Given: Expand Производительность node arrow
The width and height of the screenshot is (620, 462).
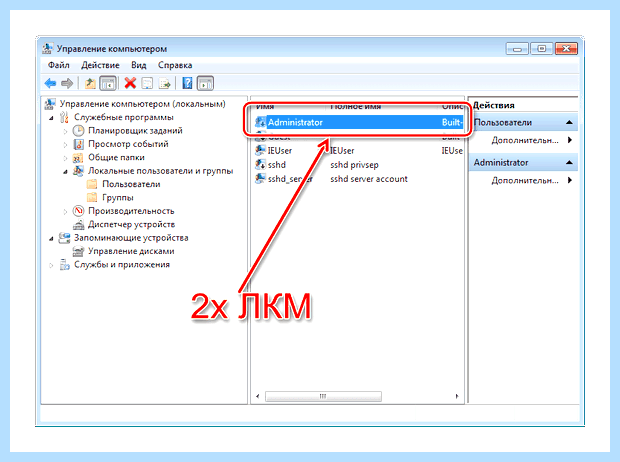Looking at the screenshot, I should tap(65, 212).
